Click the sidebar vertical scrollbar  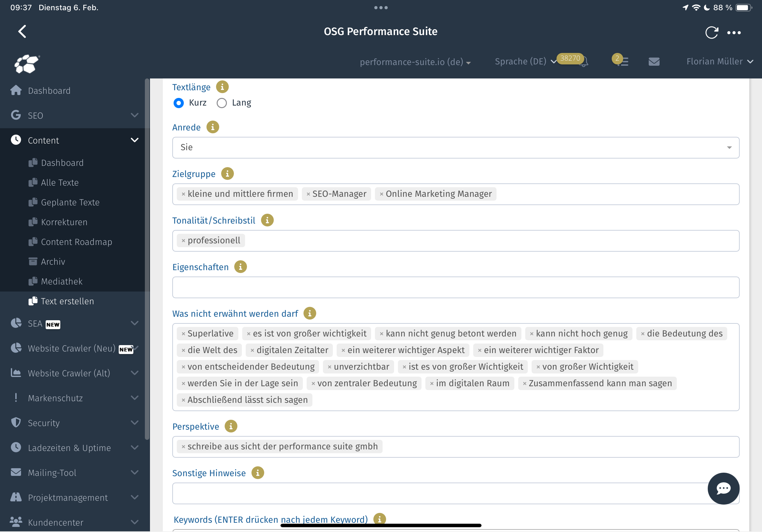(147, 259)
